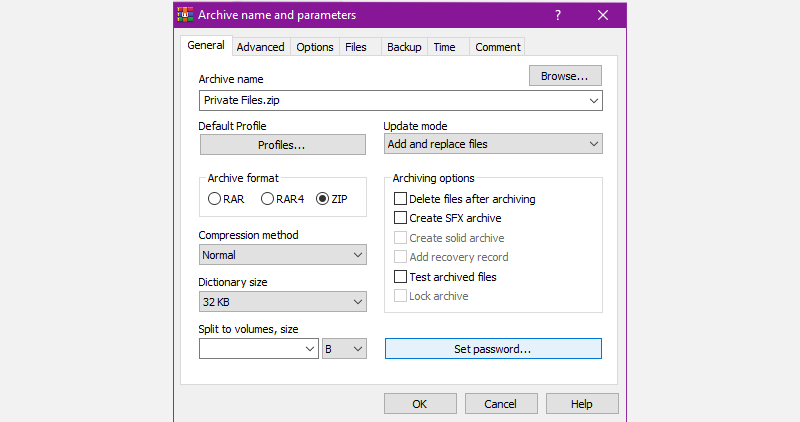Expand the Archive name history dropdown

tap(594, 101)
